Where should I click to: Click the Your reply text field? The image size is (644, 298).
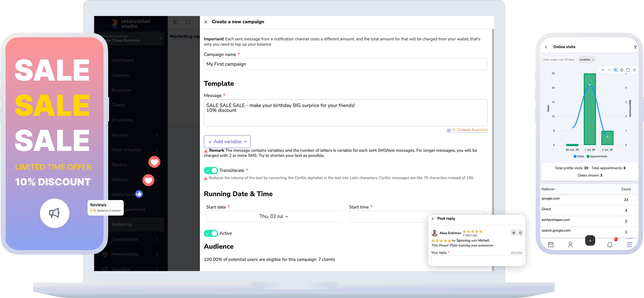[477, 261]
